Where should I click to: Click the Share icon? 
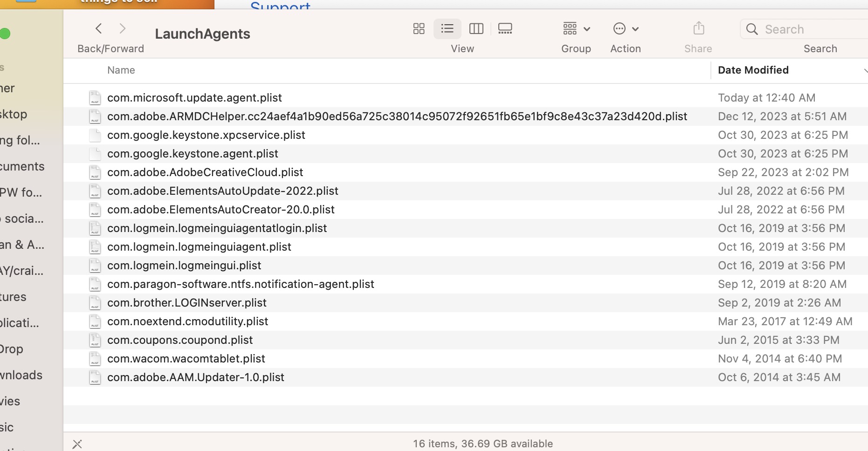pyautogui.click(x=698, y=29)
